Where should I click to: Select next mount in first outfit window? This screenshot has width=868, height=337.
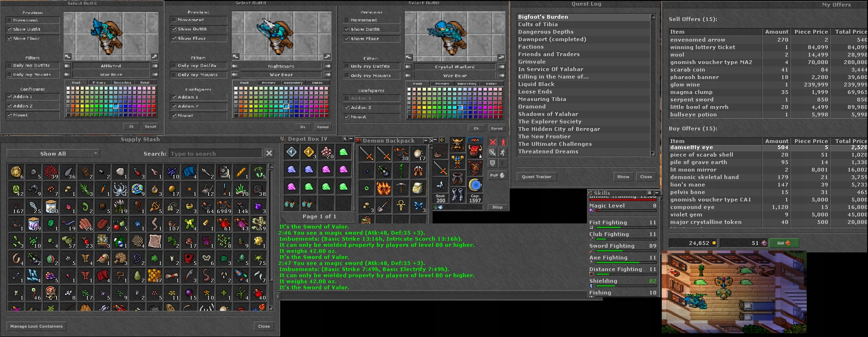point(155,74)
